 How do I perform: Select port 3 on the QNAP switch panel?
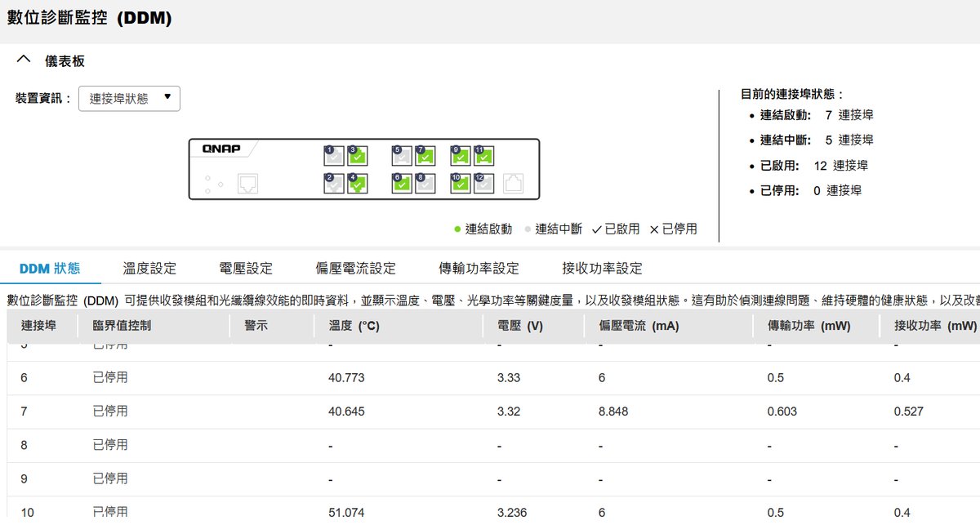[357, 156]
